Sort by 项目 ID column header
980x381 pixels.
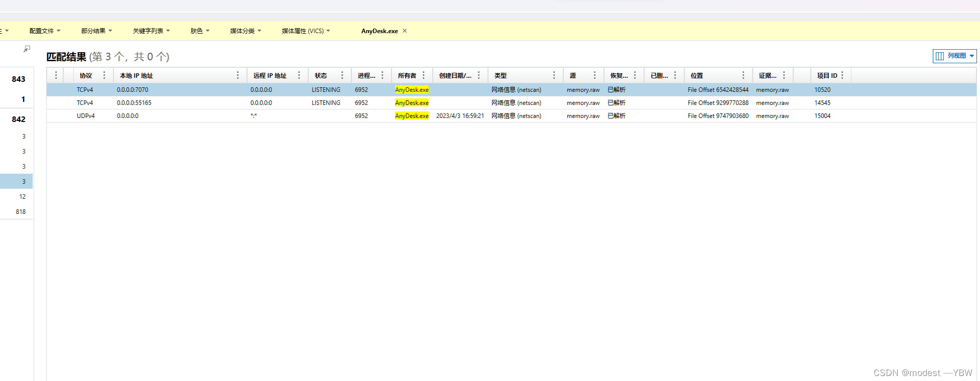827,76
